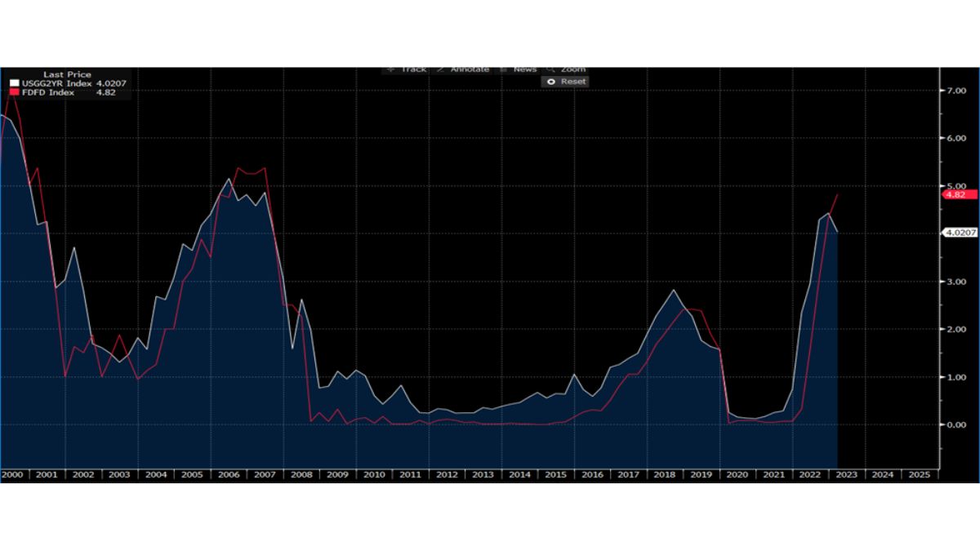This screenshot has width=980, height=551.
Task: Click the 2008 label on time axis
Action: point(301,474)
